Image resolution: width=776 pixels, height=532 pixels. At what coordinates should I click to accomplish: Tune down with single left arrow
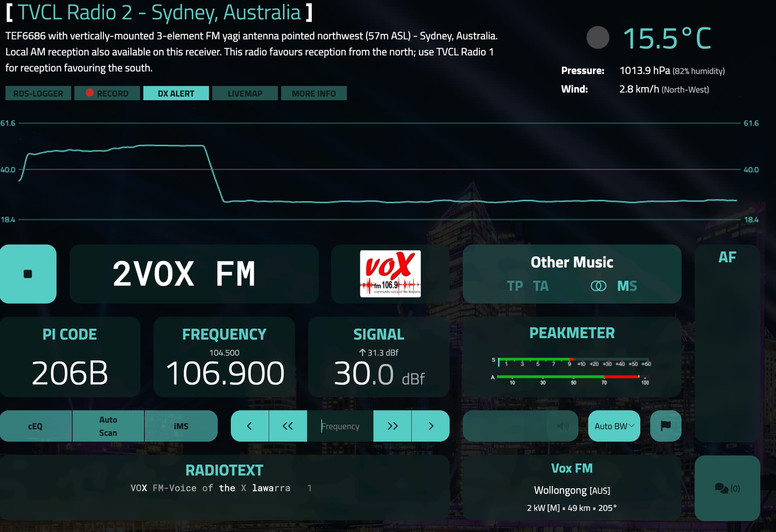point(249,426)
